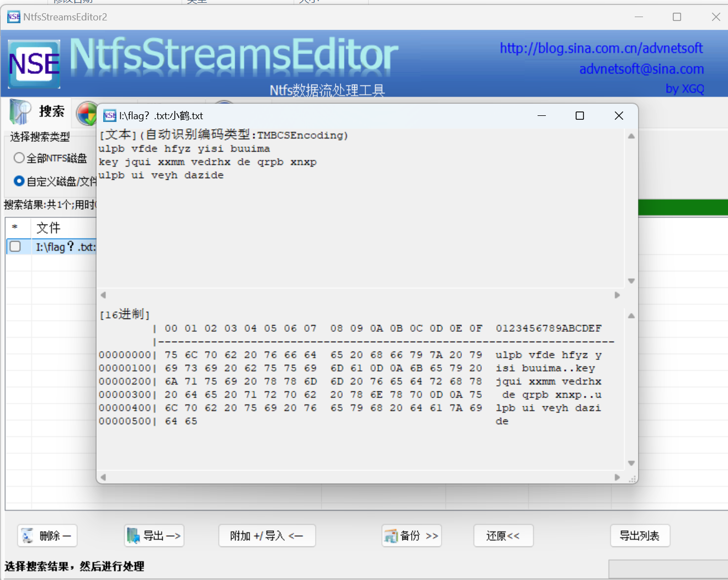Select the 自定义磁盘/文件 radio option
This screenshot has width=728, height=580.
(55, 181)
